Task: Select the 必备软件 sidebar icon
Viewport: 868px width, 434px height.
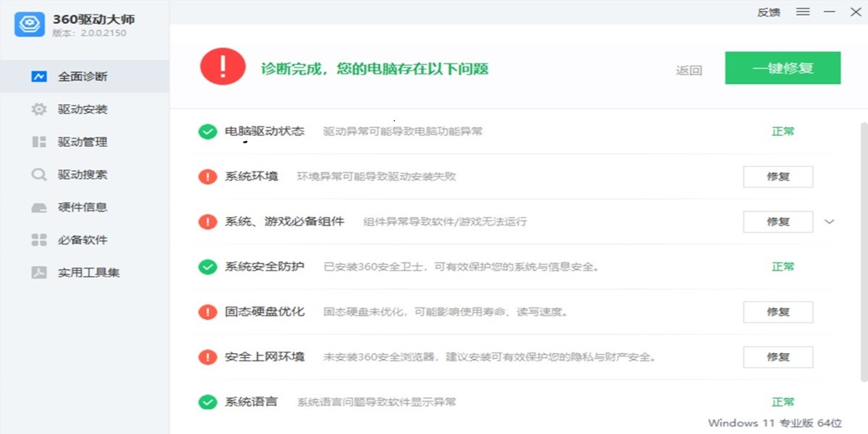Action: click(40, 239)
